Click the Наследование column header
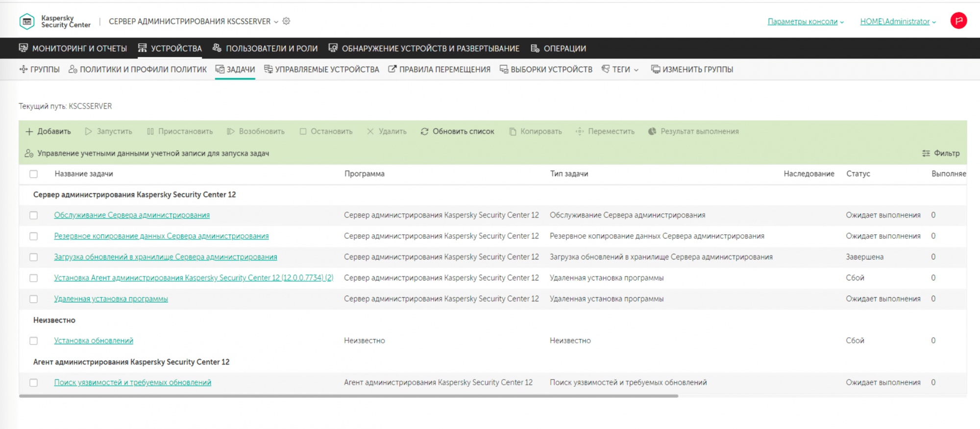The height and width of the screenshot is (429, 980). click(809, 174)
